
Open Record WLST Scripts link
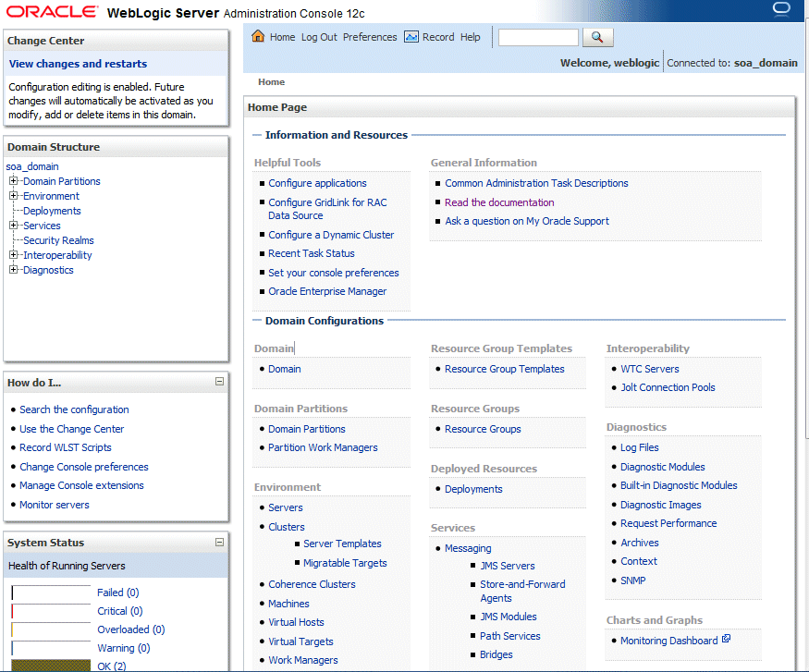click(66, 447)
